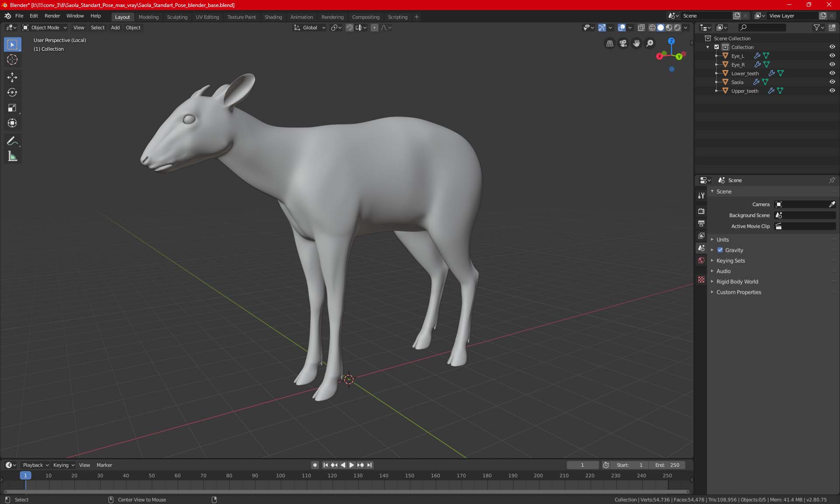
Task: Open the View Layer properties tab
Action: [701, 235]
